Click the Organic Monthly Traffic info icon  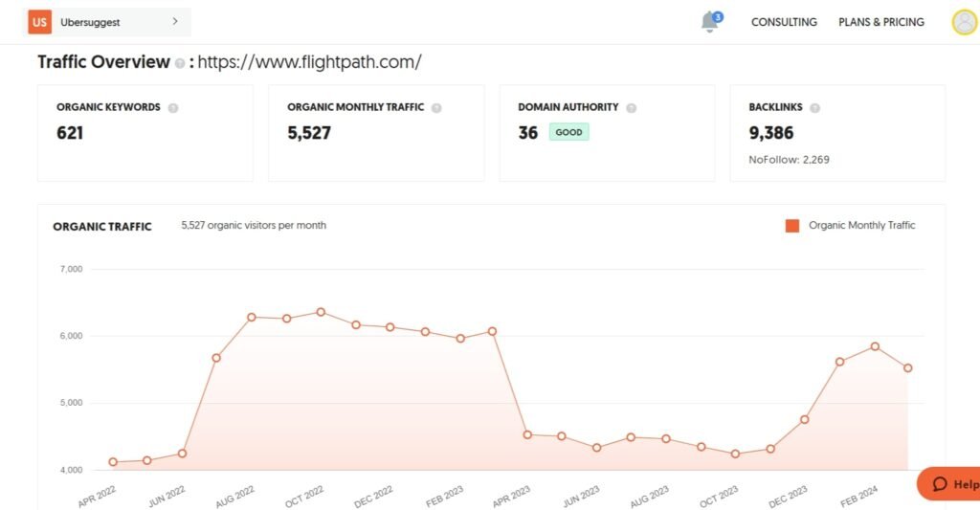(436, 107)
